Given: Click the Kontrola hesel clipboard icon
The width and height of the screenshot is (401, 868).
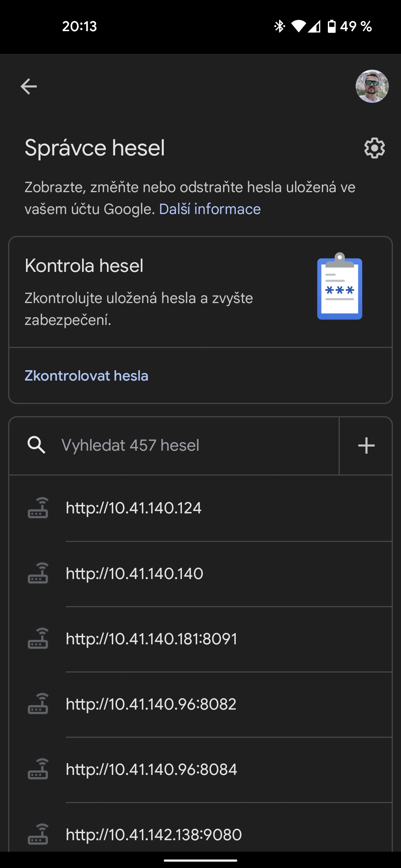Looking at the screenshot, I should click(x=339, y=286).
